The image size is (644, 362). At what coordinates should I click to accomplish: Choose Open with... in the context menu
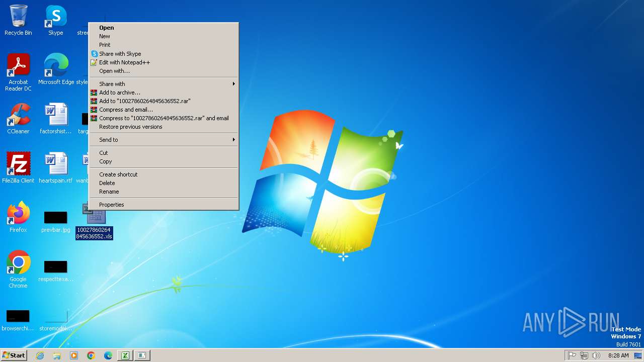coord(164,71)
